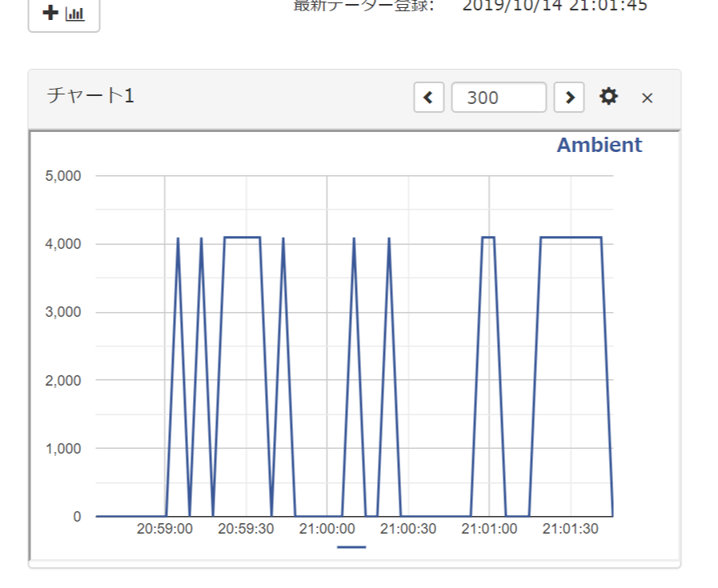Click the 20:59:00 x-axis label

[164, 529]
